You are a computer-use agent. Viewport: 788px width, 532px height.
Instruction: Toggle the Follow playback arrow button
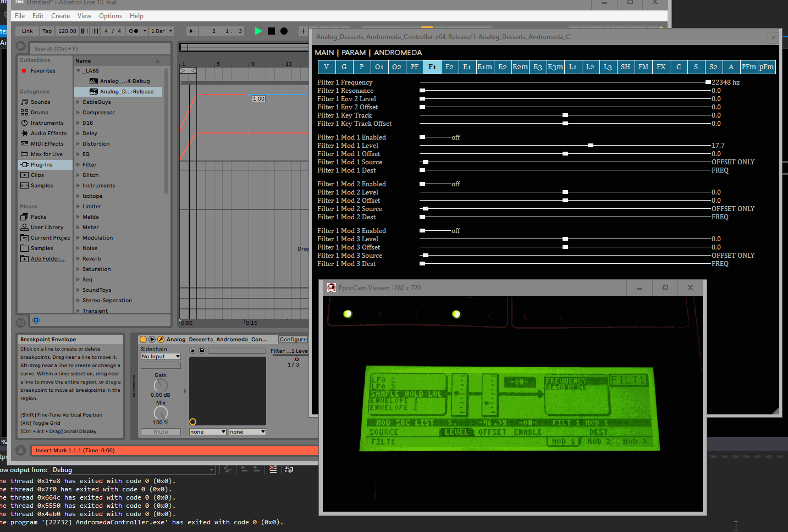pos(192,31)
